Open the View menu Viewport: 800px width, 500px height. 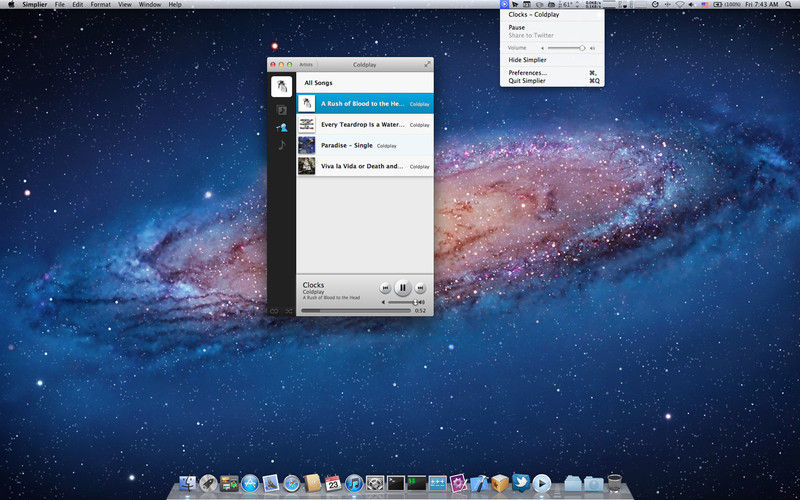click(x=125, y=4)
